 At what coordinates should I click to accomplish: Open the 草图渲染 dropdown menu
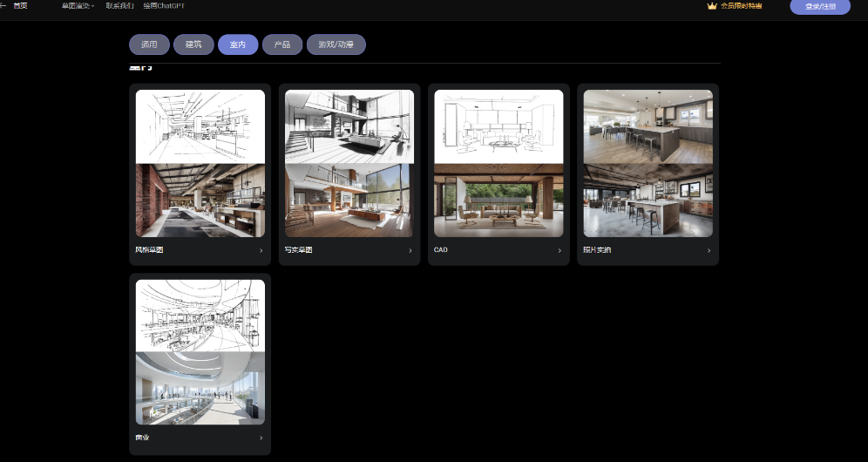pyautogui.click(x=78, y=6)
